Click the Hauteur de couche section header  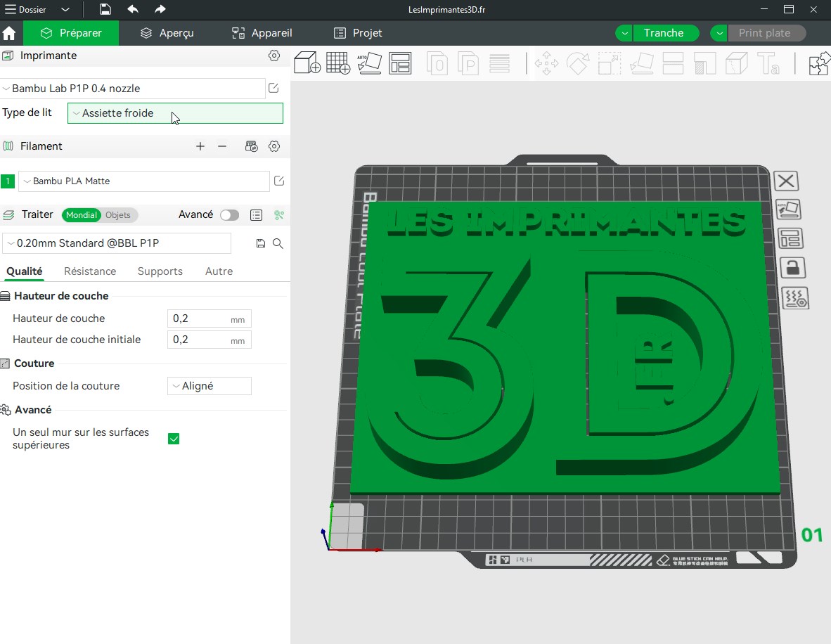click(61, 296)
